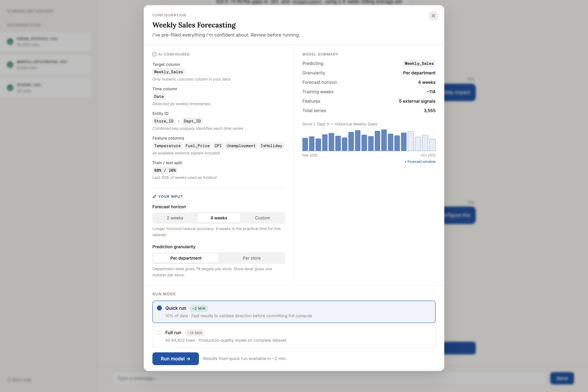Click the Forecast window triangle marker
The image size is (588, 392).
pos(405,162)
